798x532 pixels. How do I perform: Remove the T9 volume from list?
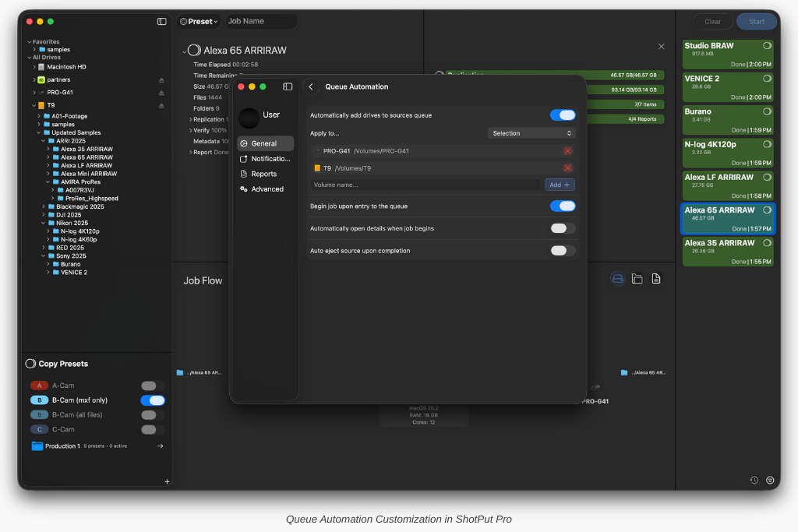(567, 168)
